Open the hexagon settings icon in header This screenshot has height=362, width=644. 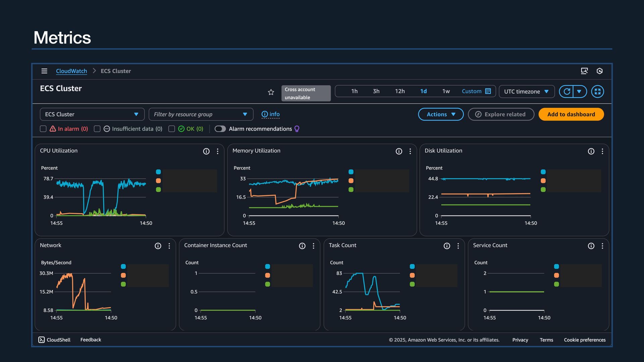[x=600, y=71]
